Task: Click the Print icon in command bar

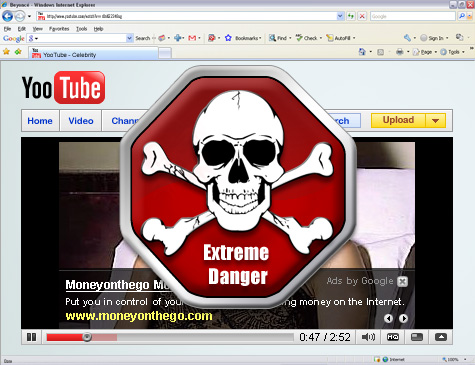Action: (x=400, y=52)
